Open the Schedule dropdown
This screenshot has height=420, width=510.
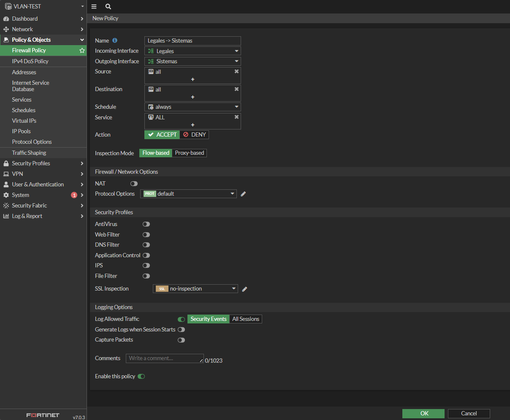pos(193,107)
